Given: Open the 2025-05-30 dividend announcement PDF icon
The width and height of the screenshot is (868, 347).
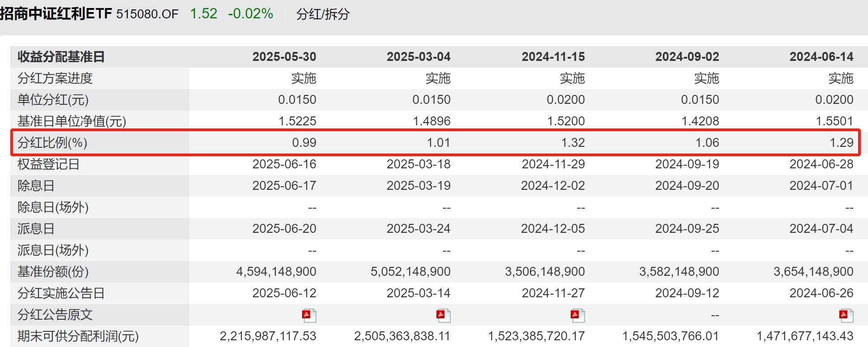Looking at the screenshot, I should (x=309, y=315).
